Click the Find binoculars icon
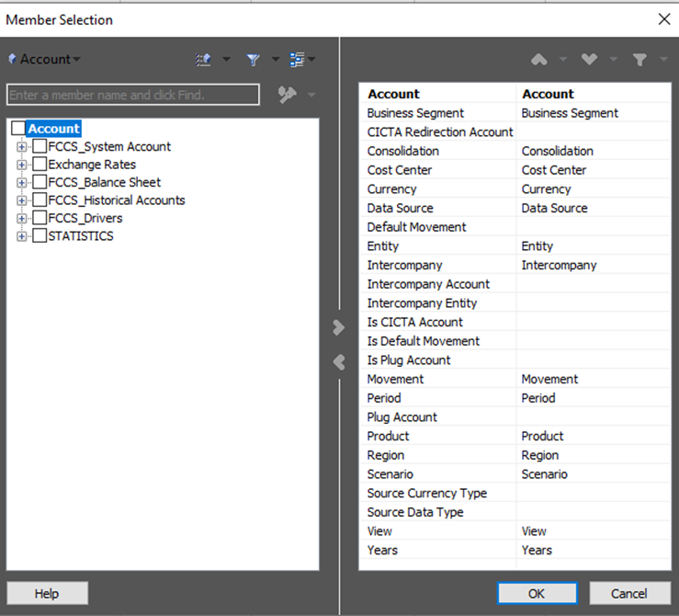This screenshot has width=679, height=616. 287,95
